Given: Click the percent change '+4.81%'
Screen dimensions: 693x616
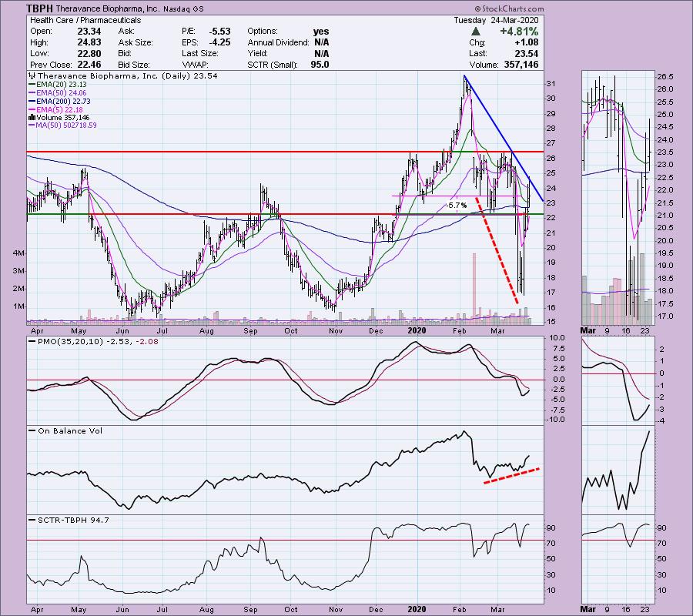Looking at the screenshot, I should click(519, 32).
